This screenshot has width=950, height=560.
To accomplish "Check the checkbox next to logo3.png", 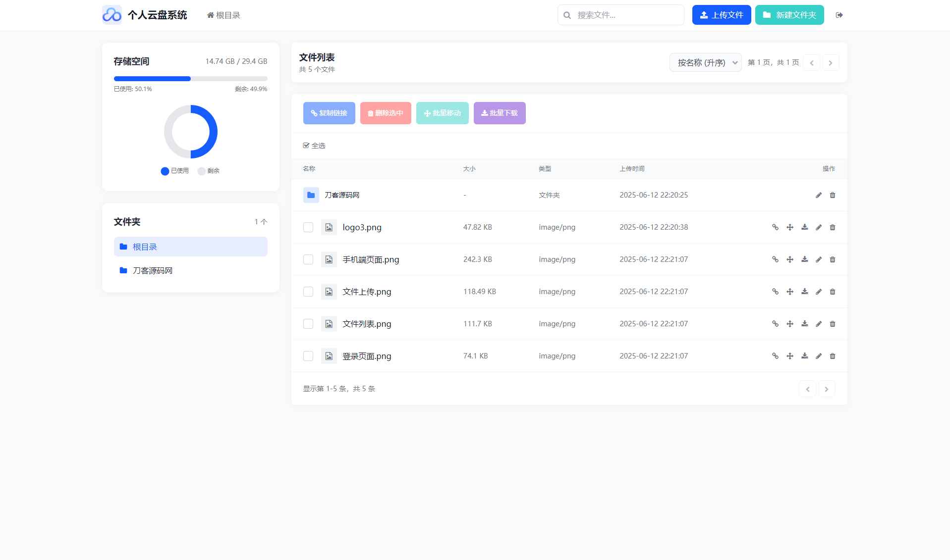I will tap(308, 227).
